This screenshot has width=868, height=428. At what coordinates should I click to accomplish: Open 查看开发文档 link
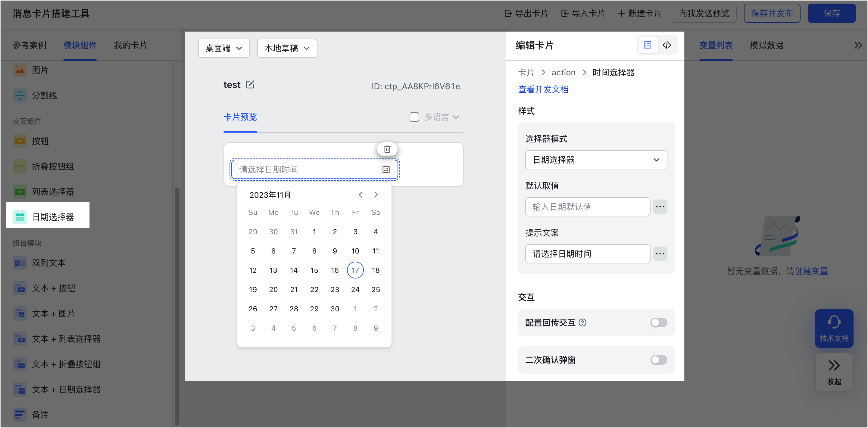pyautogui.click(x=543, y=90)
